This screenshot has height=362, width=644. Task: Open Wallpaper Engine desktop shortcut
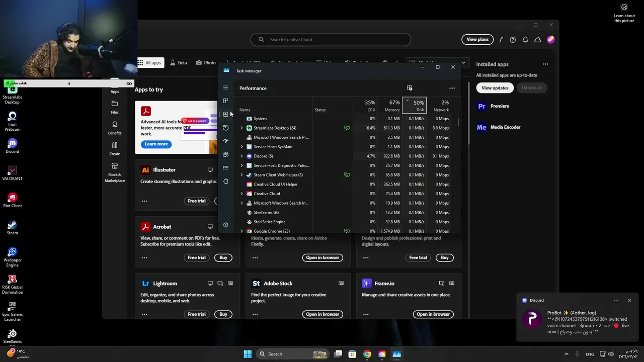click(12, 257)
